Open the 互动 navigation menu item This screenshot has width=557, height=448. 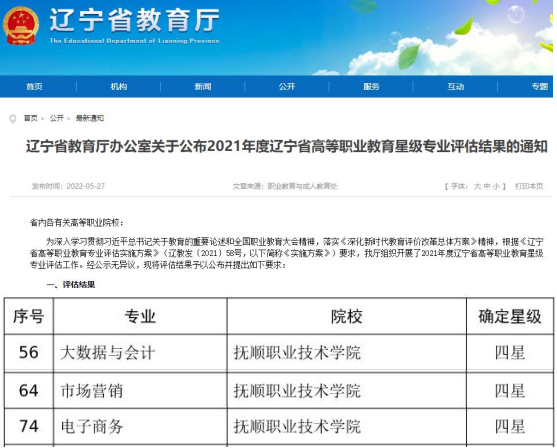click(x=455, y=86)
